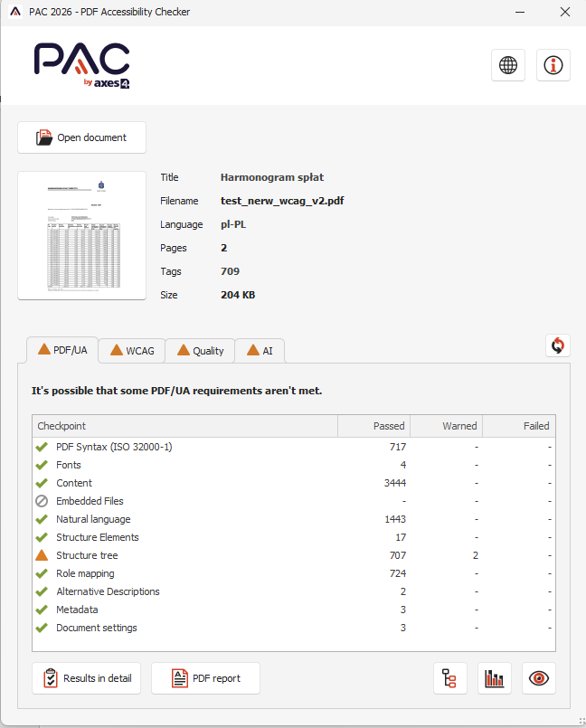Select the Structure Elements row
The width and height of the screenshot is (586, 728).
(294, 537)
